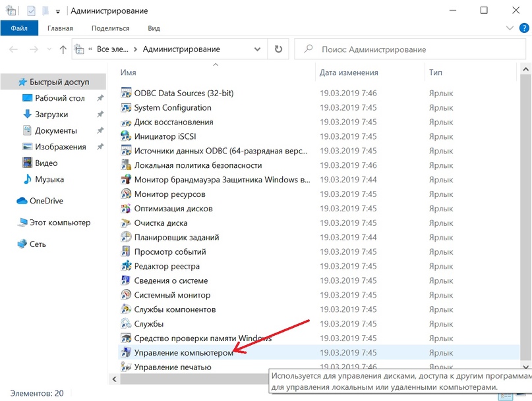Image resolution: width=532 pixels, height=401 pixels.
Task: Click the Просмотр событий icon
Action: tap(127, 252)
